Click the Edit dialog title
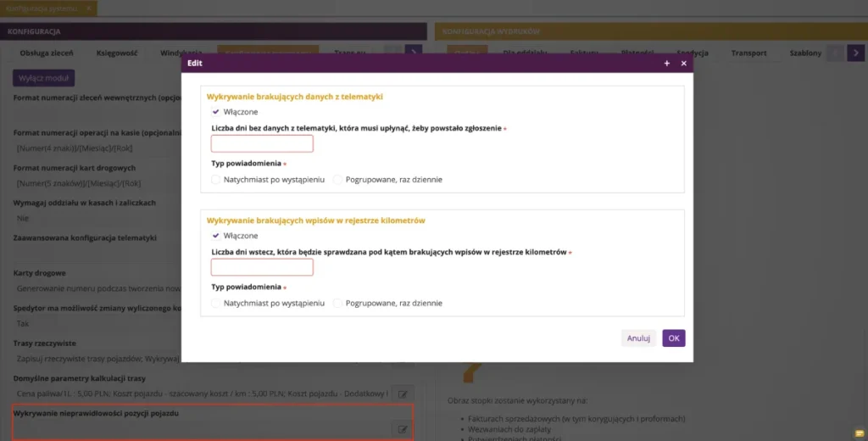 [x=195, y=64]
